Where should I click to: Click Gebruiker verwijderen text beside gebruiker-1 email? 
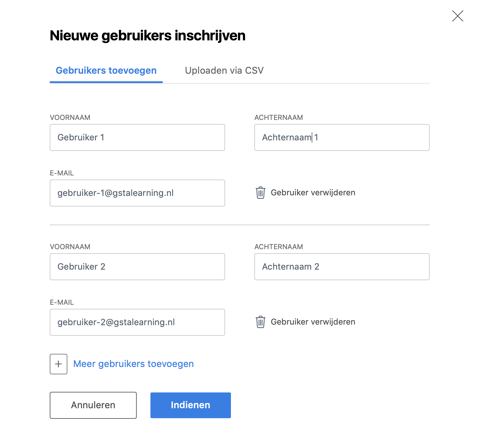coord(313,193)
